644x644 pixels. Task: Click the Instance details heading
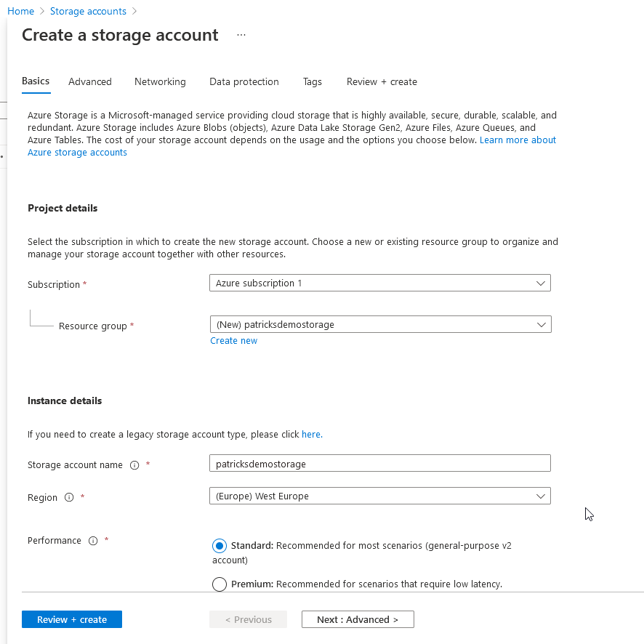click(x=65, y=401)
